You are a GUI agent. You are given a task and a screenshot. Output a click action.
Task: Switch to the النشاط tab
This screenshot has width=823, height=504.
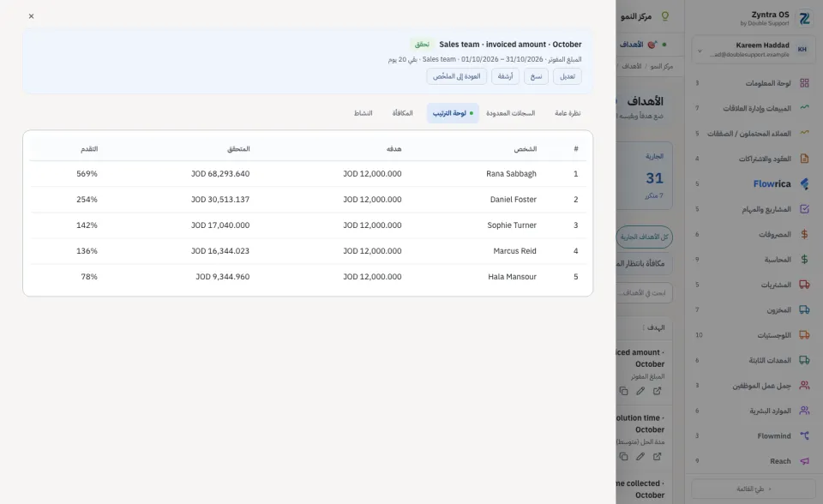point(363,113)
